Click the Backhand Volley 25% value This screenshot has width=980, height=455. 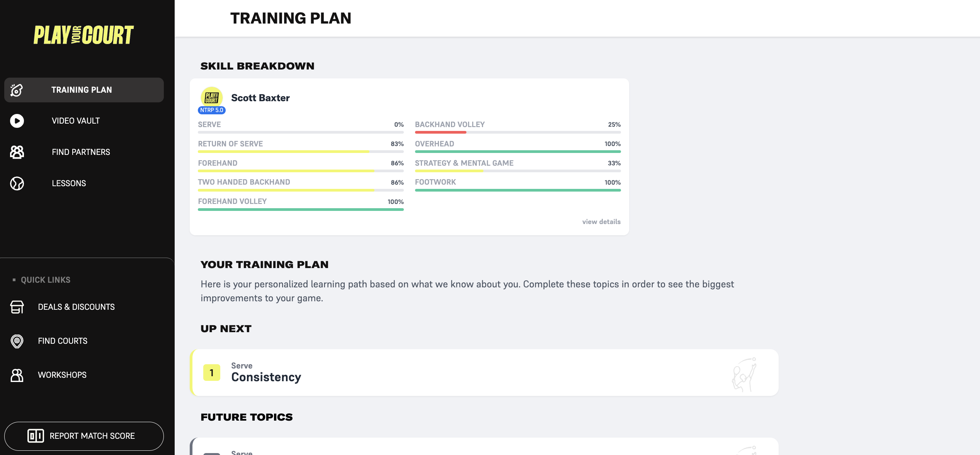point(614,124)
